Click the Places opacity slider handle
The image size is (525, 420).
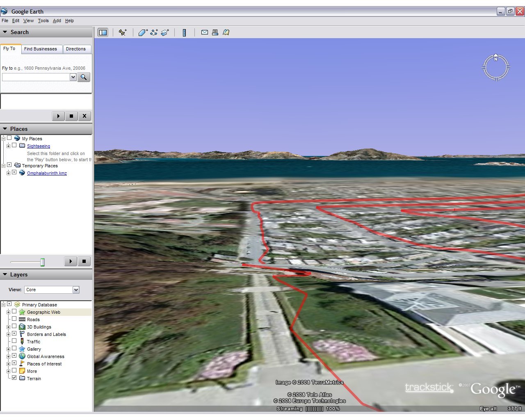(x=42, y=262)
